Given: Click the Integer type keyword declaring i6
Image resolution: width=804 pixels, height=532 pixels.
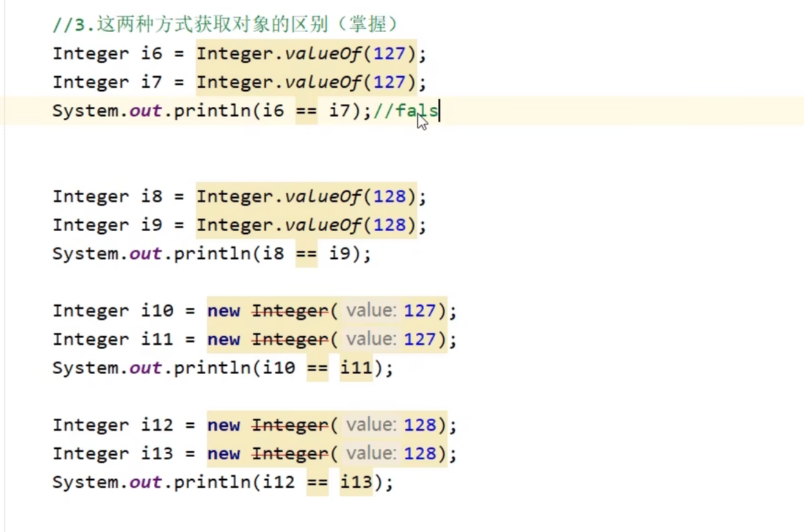Looking at the screenshot, I should pyautogui.click(x=91, y=53).
